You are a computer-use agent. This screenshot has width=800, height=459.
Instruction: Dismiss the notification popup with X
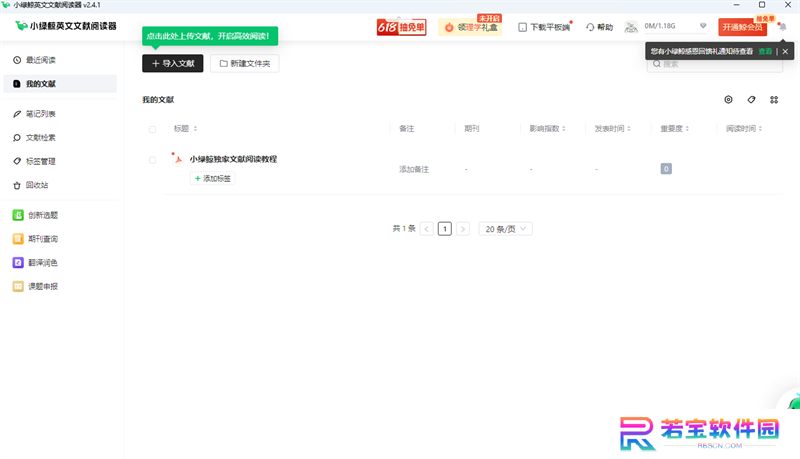coord(785,51)
